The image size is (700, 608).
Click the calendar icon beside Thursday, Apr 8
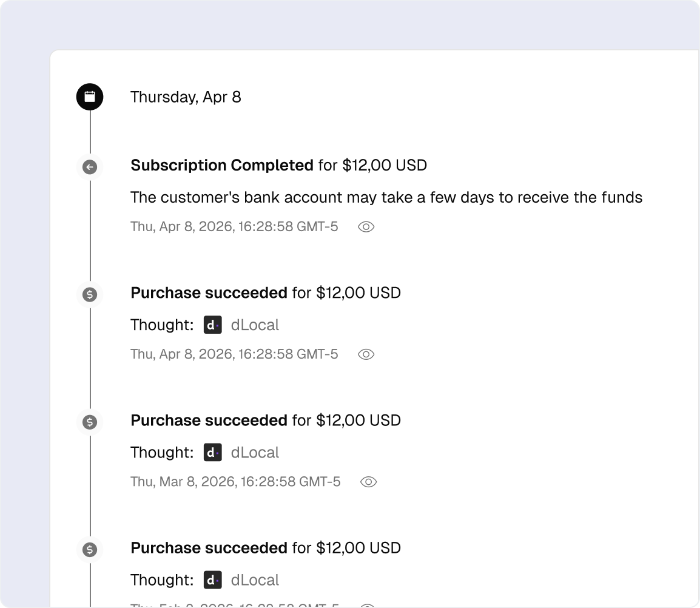(90, 97)
